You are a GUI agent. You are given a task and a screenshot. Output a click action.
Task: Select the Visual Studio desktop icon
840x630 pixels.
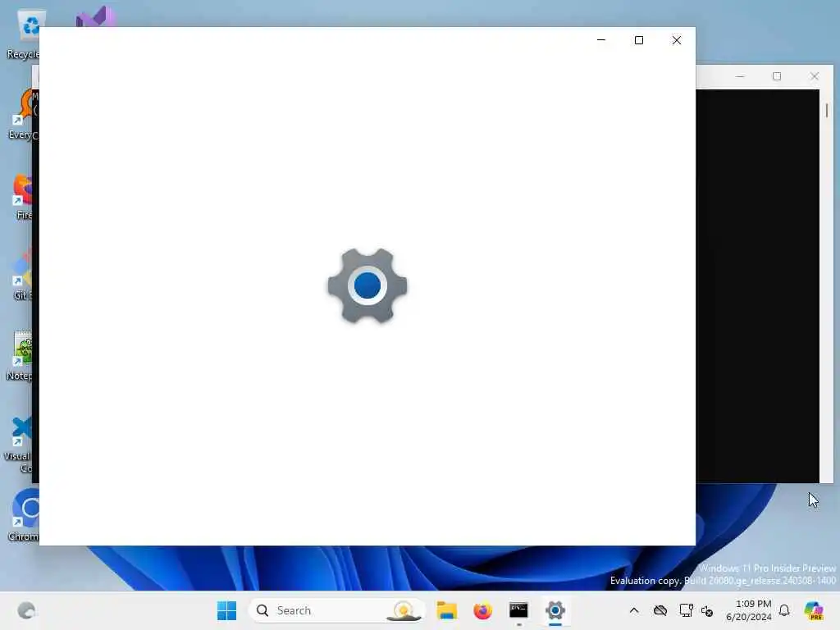click(x=95, y=17)
